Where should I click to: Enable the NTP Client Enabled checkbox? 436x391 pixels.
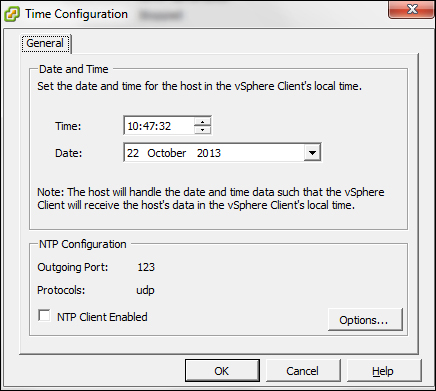tap(44, 316)
